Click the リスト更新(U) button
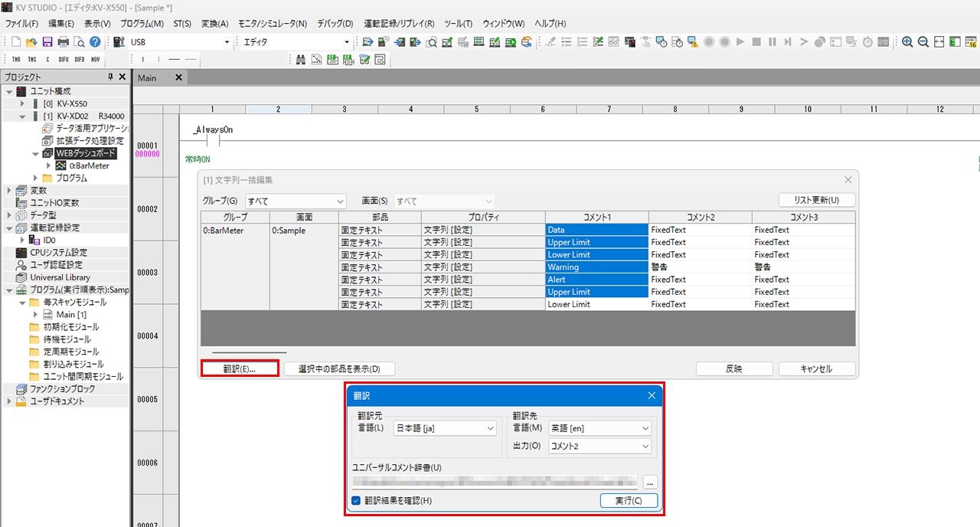This screenshot has width=980, height=527. click(x=816, y=201)
